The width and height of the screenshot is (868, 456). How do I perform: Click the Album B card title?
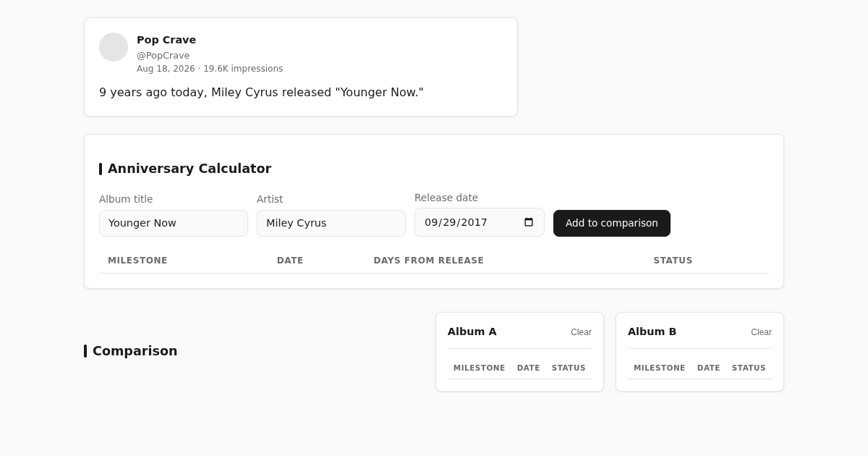(x=652, y=332)
